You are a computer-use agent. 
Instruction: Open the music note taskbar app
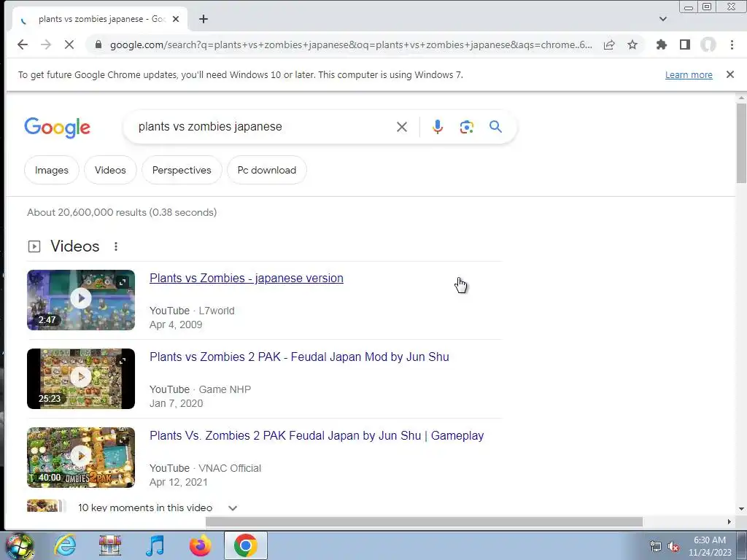click(x=155, y=545)
